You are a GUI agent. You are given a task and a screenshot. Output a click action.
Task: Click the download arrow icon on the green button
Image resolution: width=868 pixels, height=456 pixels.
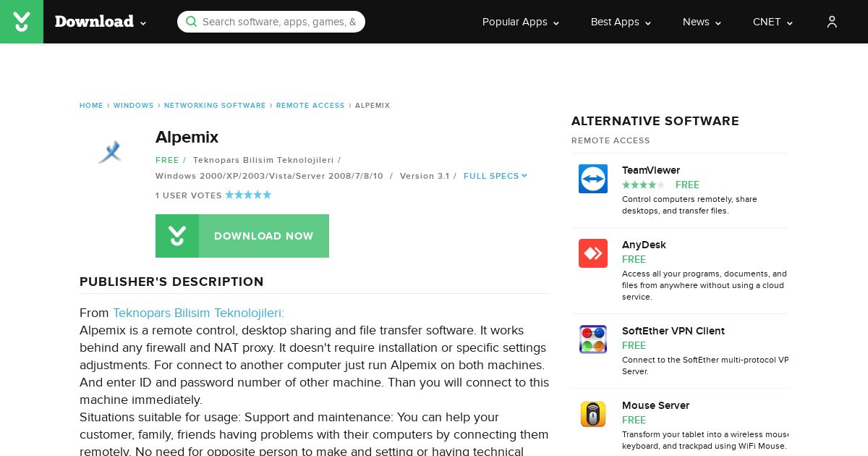(177, 236)
